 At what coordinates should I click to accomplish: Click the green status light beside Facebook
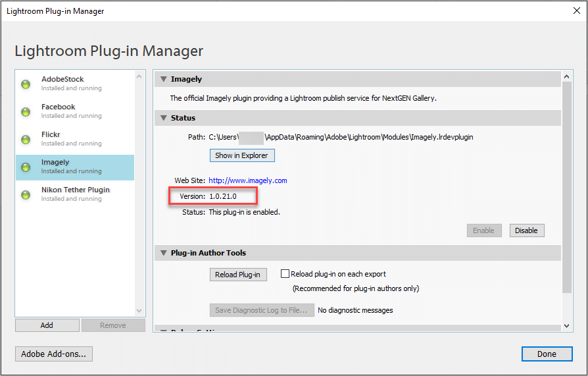tap(26, 112)
